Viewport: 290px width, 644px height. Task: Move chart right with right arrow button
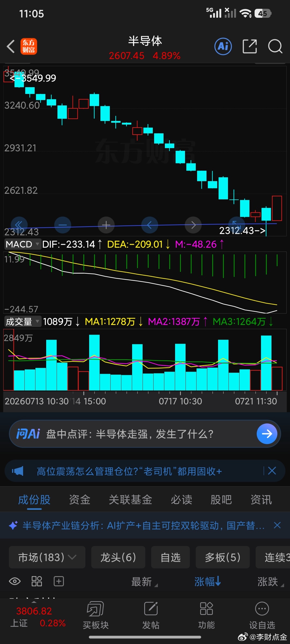(193, 225)
